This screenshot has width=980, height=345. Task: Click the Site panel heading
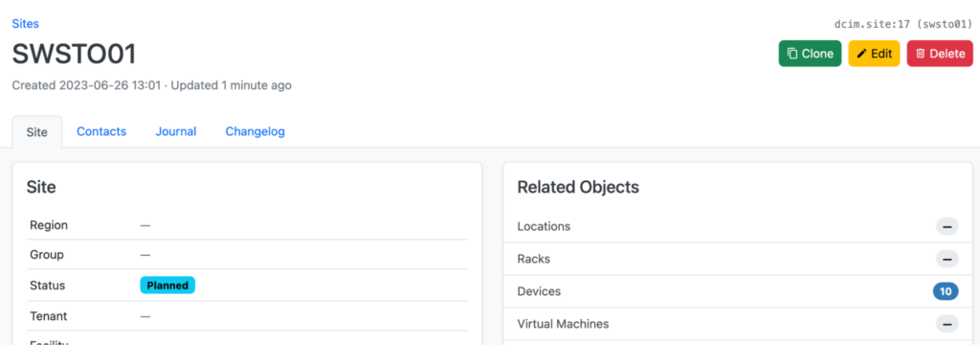[41, 187]
